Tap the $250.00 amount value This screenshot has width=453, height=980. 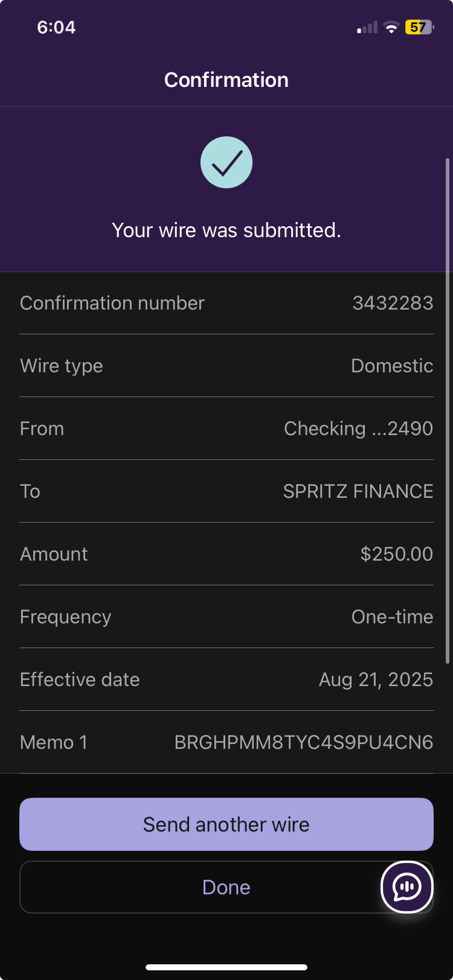click(396, 554)
